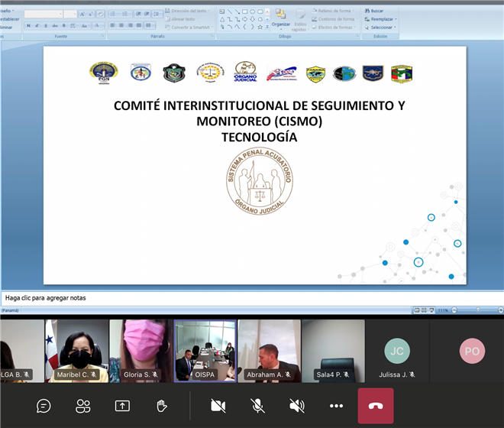The image size is (504, 428).
Task: Open the font name combo box
Action: coord(43,14)
